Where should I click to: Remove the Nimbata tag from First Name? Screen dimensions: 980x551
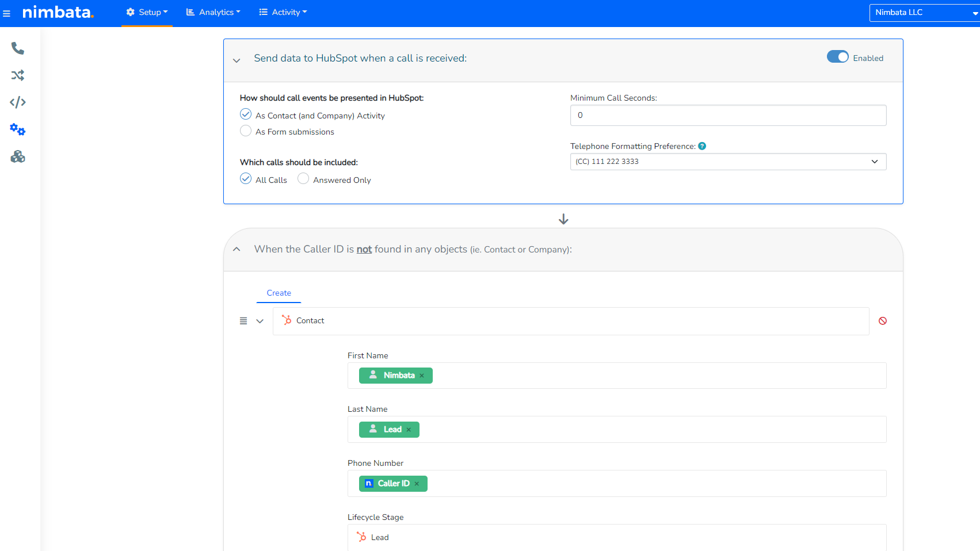coord(422,376)
